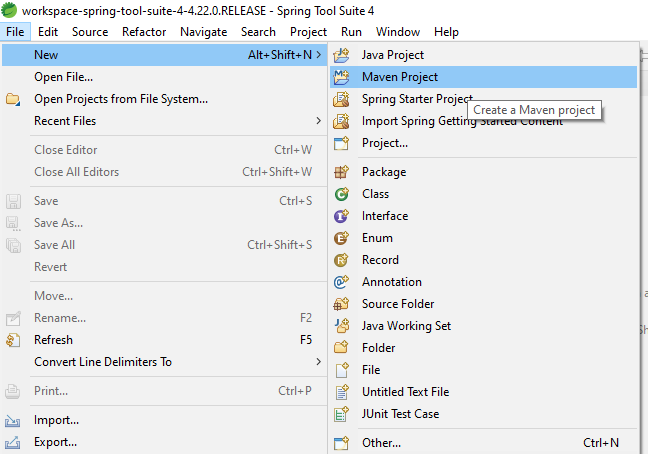Open the Source menu
Image resolution: width=648 pixels, height=454 pixels.
(90, 32)
